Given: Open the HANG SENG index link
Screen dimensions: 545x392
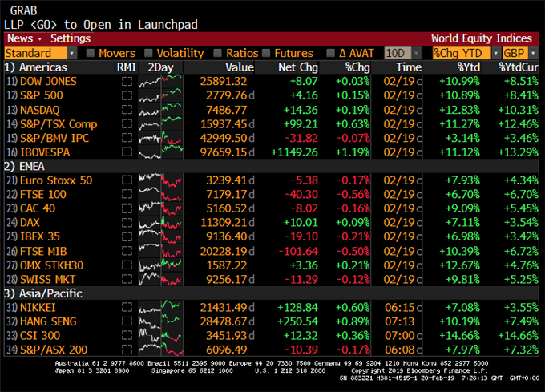Looking at the screenshot, I should (x=48, y=321).
